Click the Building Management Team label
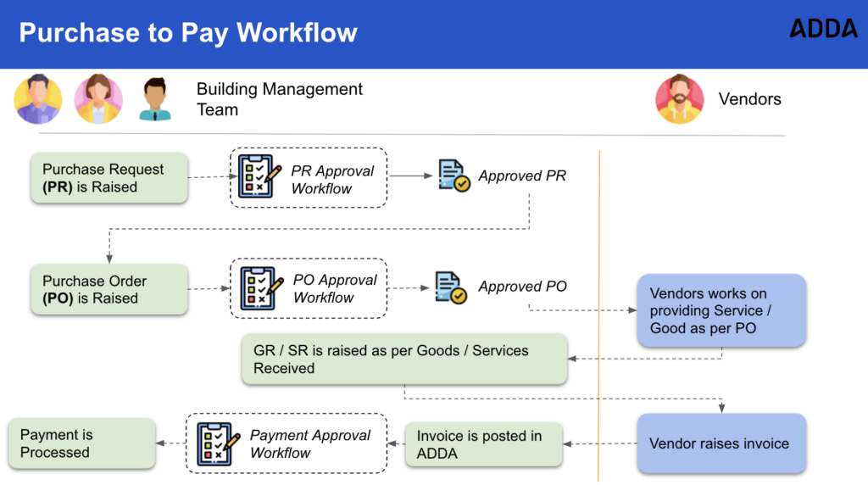Screen dimensions: 868x485 point(280,99)
